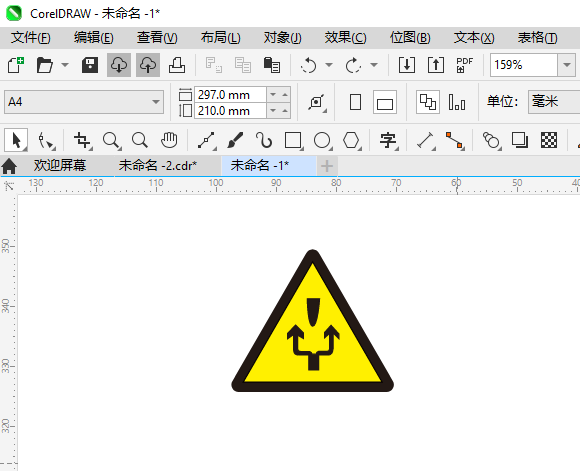Open the undo history dropdown arrow

point(329,65)
